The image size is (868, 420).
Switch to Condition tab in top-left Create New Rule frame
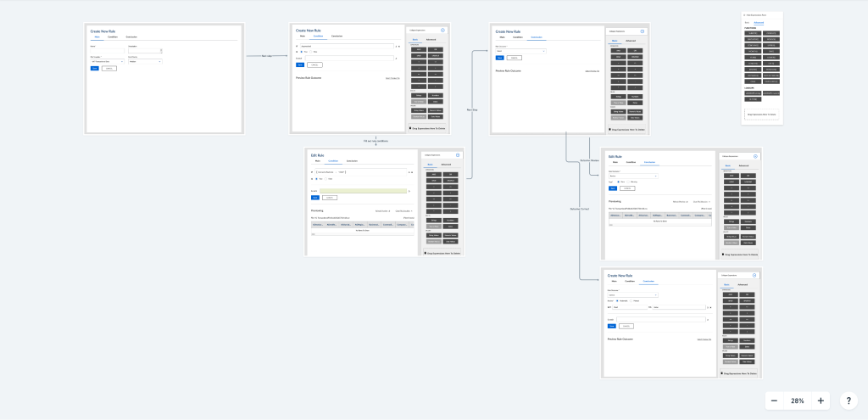pos(113,37)
